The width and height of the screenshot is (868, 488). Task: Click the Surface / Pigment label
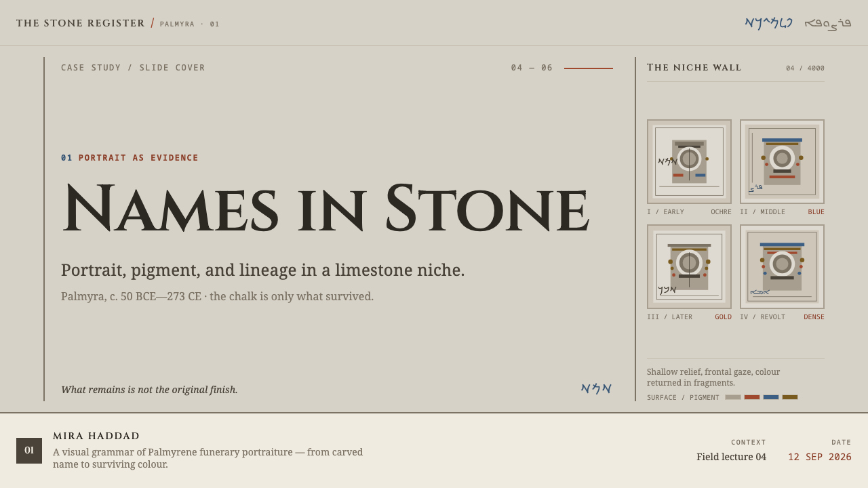pos(683,398)
